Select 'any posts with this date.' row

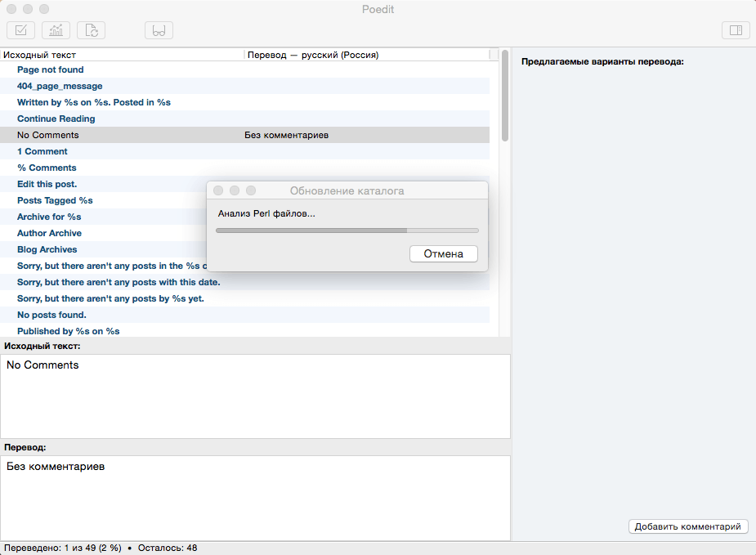pos(245,282)
